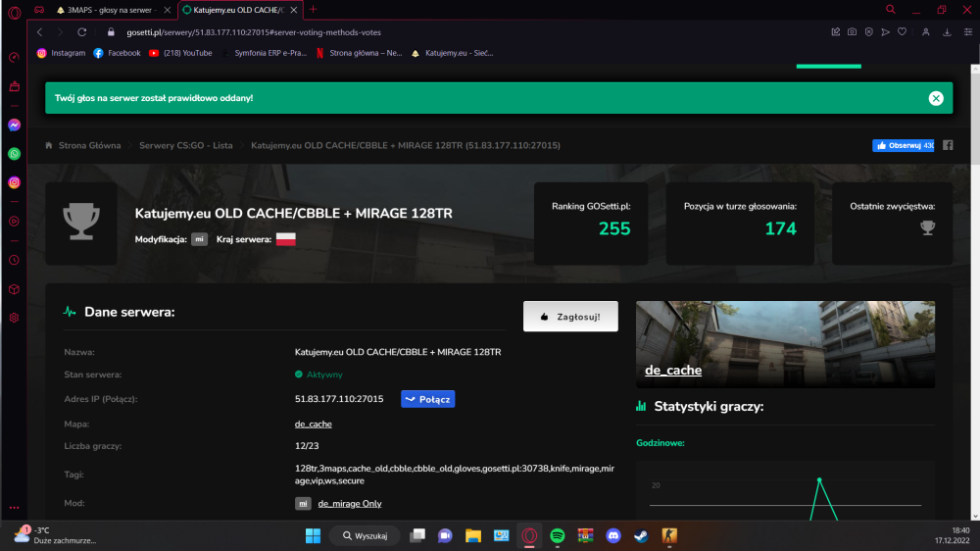This screenshot has width=980, height=551.
Task: Open the Symfonia ERP e-Pra... bookmark
Action: point(265,53)
